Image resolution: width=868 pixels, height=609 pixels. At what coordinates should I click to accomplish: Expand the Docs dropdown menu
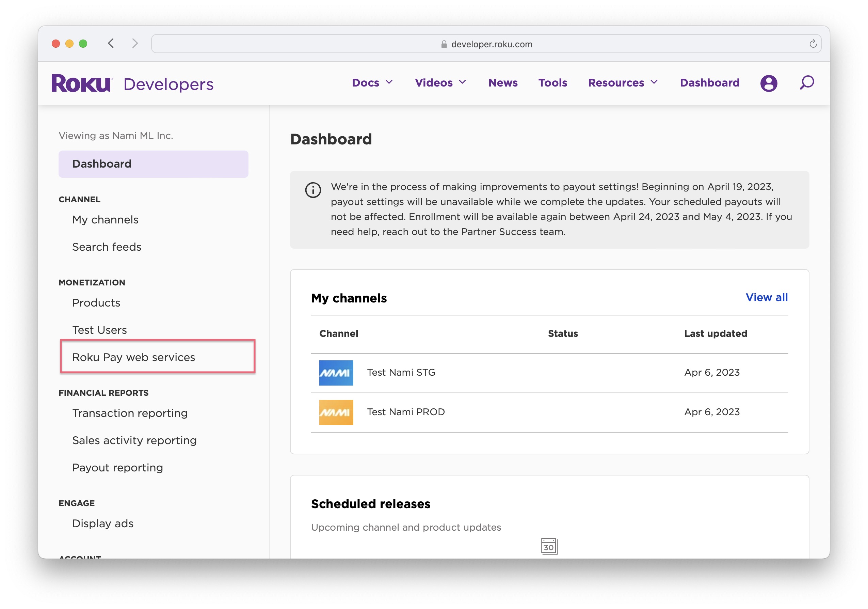point(372,83)
